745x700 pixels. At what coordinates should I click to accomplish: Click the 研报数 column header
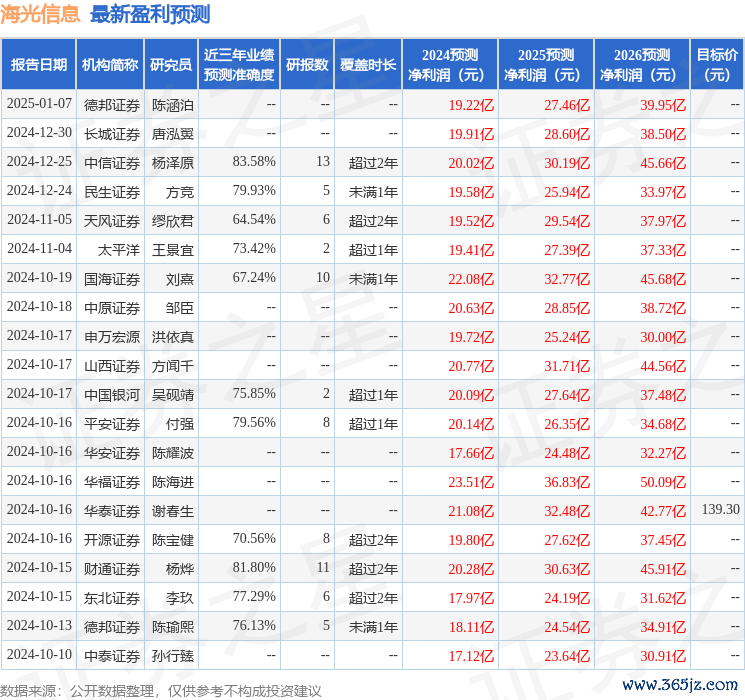pyautogui.click(x=307, y=65)
